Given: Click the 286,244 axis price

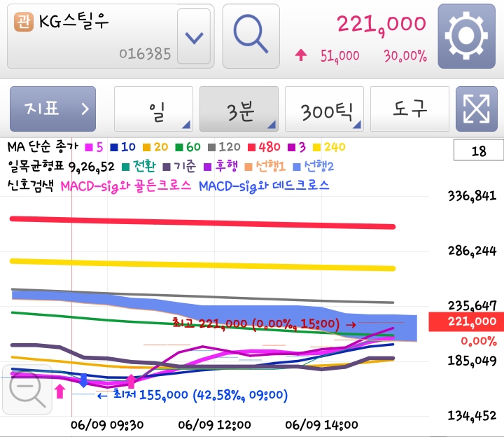Looking at the screenshot, I should 472,251.
